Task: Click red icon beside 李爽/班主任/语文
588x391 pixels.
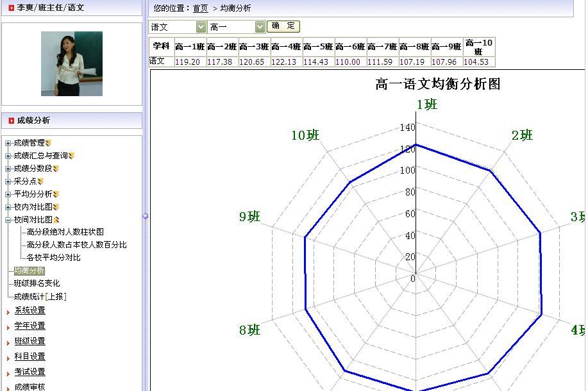Action: (12, 8)
